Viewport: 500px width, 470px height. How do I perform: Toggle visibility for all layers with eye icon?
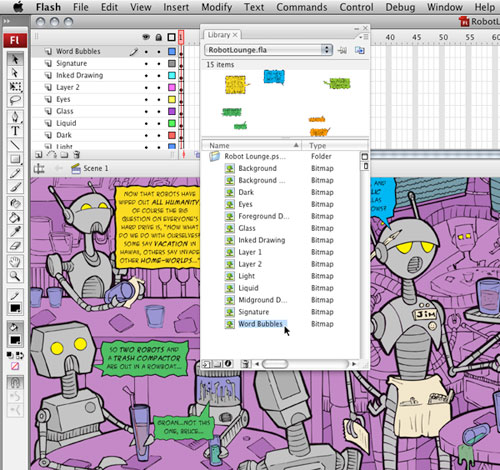click(x=146, y=37)
